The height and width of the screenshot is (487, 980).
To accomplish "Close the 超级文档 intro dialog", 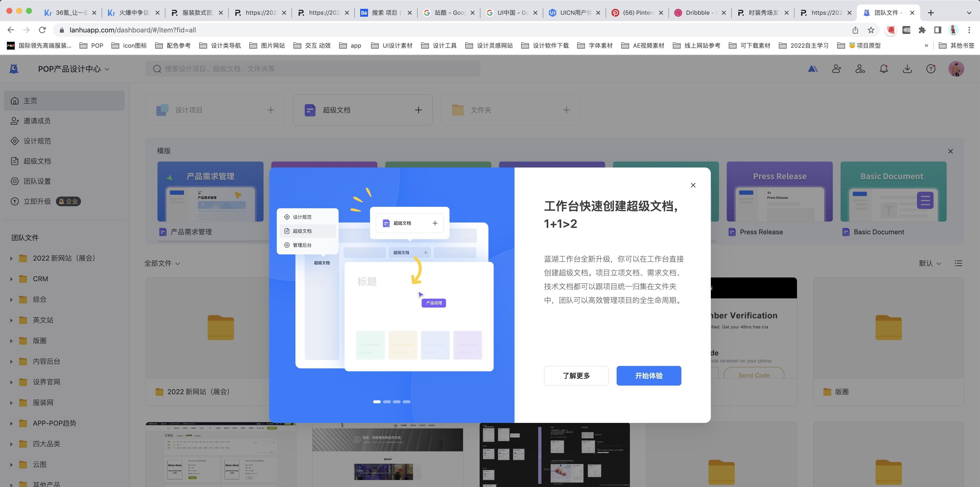I will point(693,185).
